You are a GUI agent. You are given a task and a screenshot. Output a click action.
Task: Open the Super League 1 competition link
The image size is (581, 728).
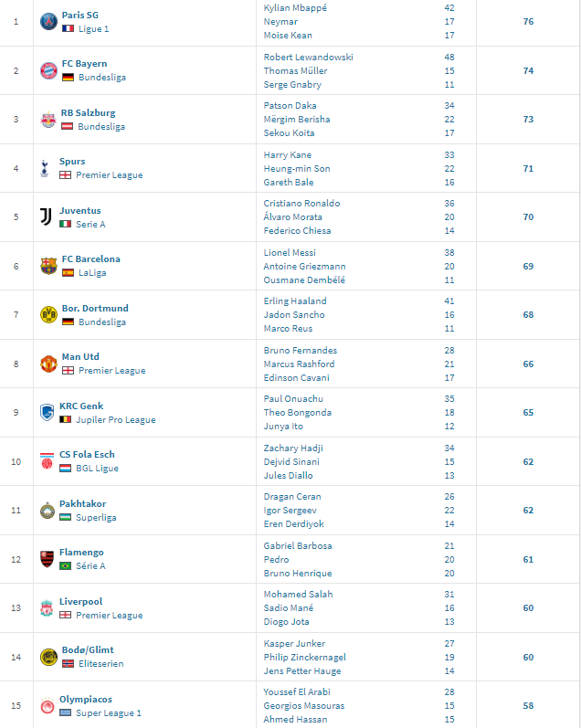(108, 713)
